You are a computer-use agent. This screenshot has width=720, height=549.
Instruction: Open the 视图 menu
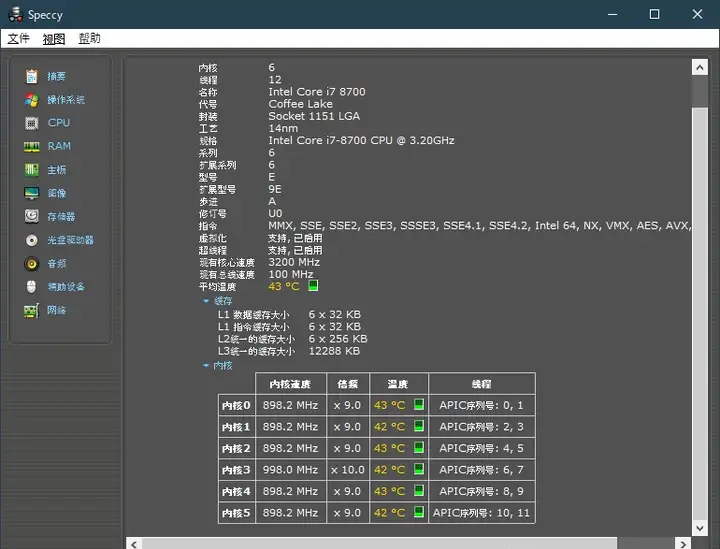[54, 39]
